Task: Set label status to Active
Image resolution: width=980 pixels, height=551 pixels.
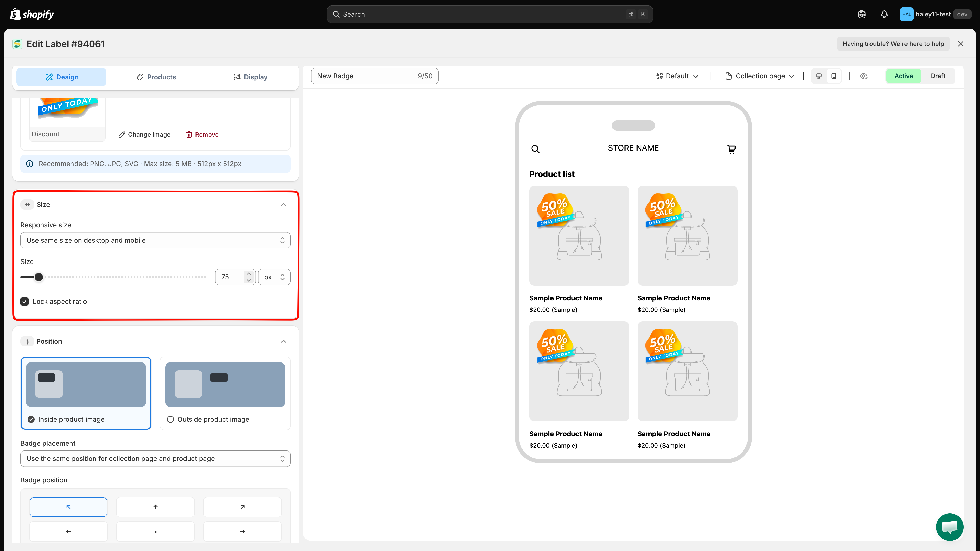Action: pos(903,76)
